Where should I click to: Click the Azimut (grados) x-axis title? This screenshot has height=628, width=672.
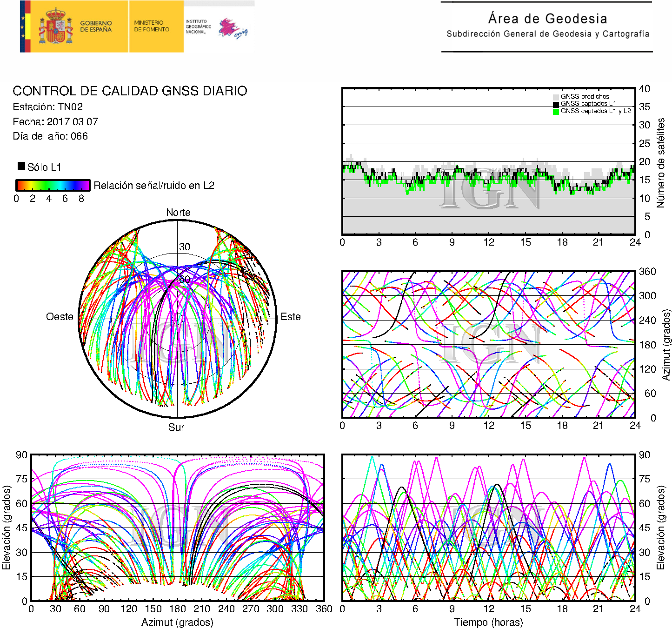point(177,622)
